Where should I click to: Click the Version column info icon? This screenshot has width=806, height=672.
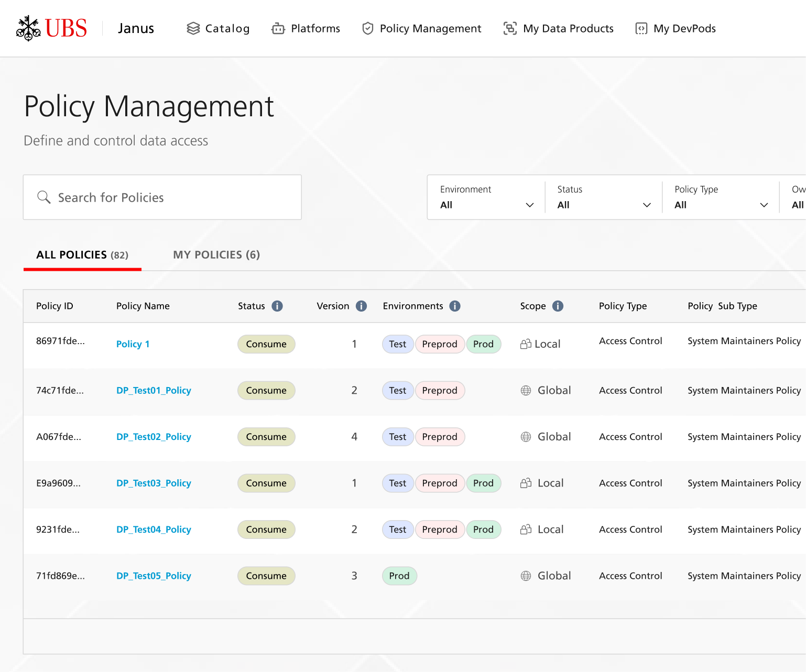361,306
